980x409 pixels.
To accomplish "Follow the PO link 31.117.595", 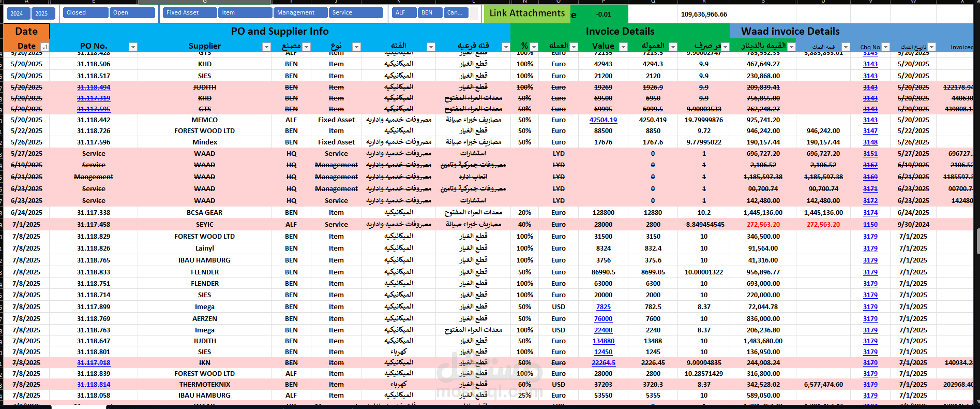I will (94, 109).
